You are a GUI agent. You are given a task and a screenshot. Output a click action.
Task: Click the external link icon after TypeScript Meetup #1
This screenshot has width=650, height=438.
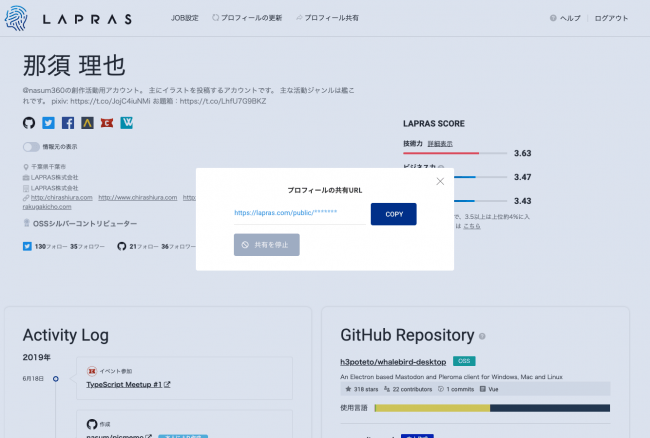[167, 384]
